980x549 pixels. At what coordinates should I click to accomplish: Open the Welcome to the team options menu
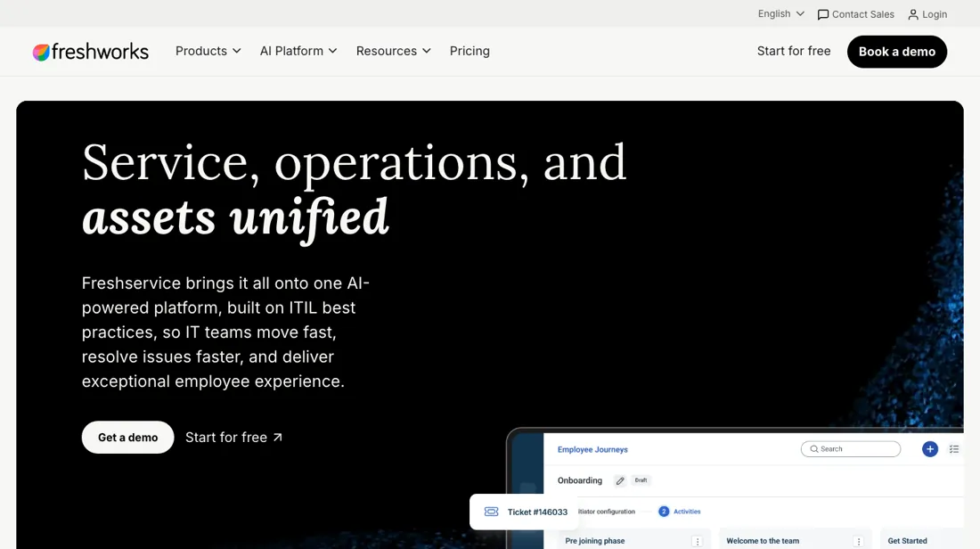[859, 542]
